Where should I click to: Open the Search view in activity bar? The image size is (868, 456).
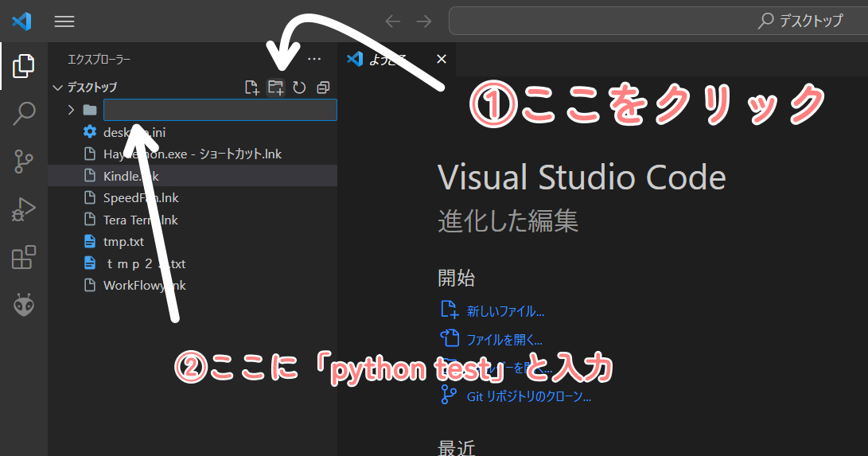[x=23, y=114]
